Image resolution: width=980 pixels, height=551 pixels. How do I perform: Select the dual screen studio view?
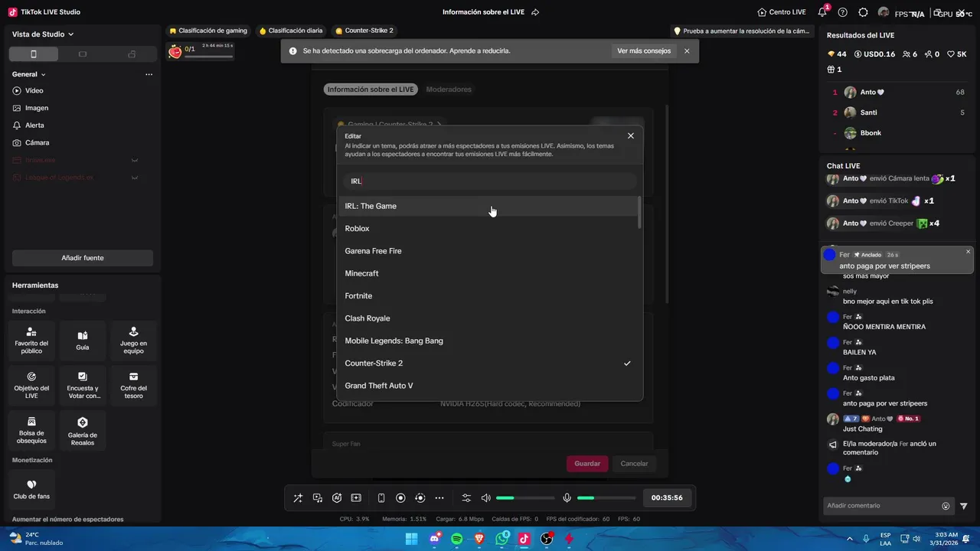tap(132, 54)
